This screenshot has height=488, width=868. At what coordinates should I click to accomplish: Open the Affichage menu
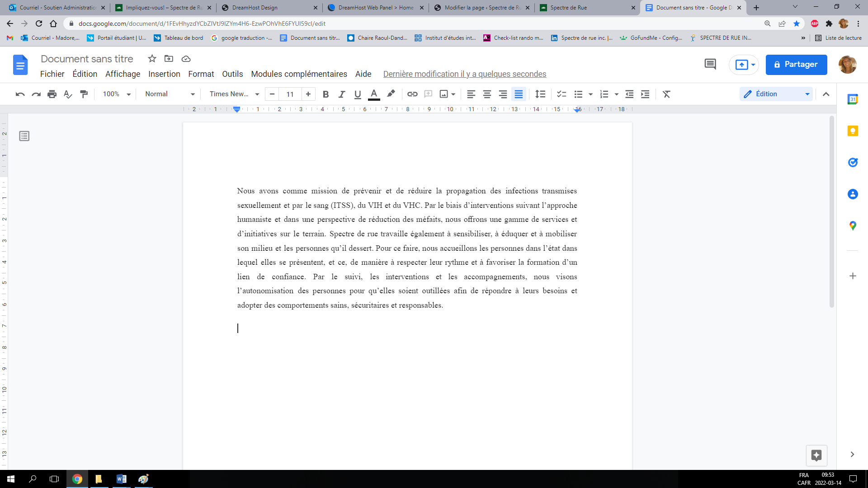tap(123, 74)
